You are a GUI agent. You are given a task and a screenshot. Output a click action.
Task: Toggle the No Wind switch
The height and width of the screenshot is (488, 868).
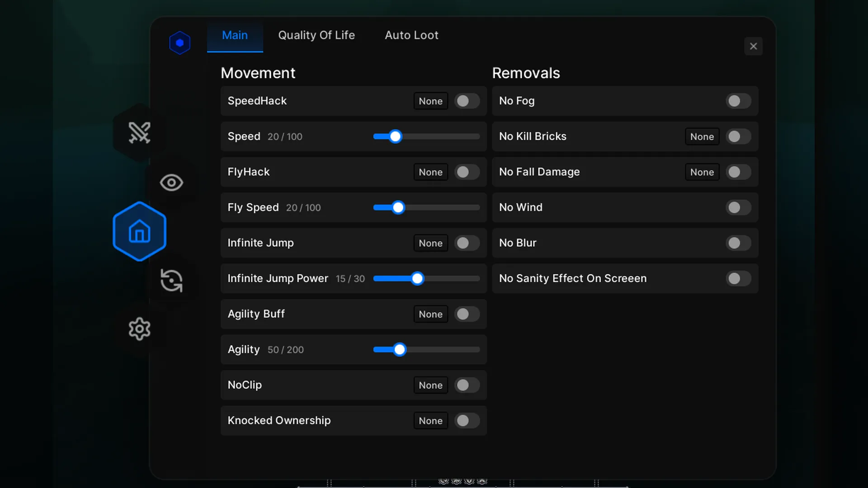738,207
